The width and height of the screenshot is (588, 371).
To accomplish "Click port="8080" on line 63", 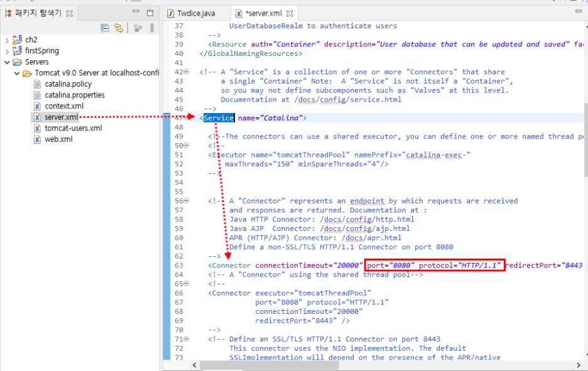I will tap(390, 266).
